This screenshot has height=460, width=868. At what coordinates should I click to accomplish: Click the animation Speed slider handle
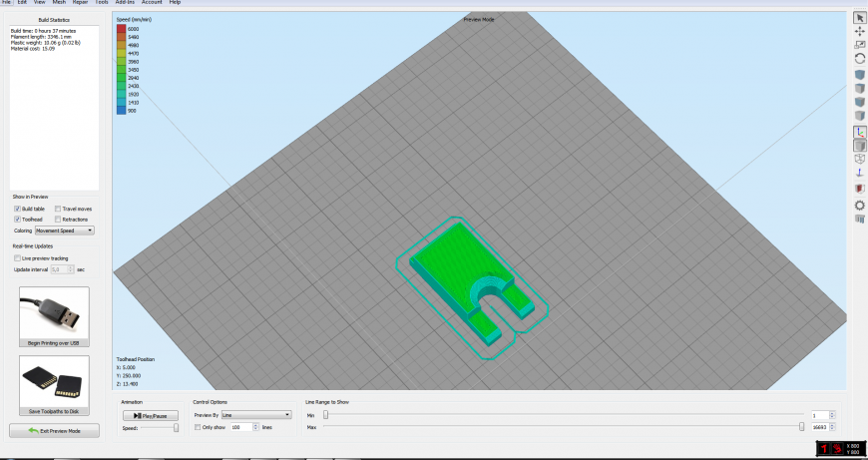(x=176, y=428)
